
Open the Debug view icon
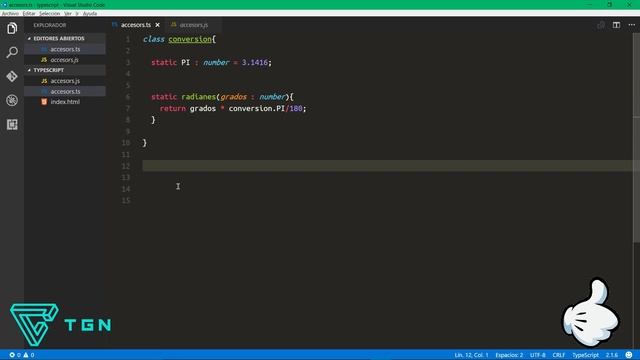click(12, 100)
